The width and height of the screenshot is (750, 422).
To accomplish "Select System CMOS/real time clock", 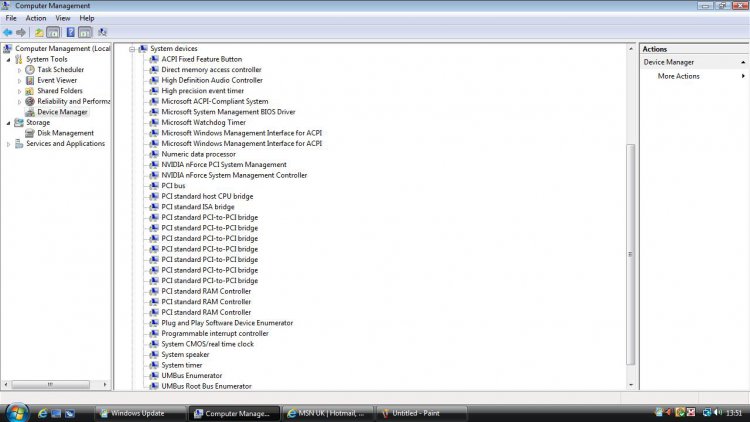I will (208, 344).
